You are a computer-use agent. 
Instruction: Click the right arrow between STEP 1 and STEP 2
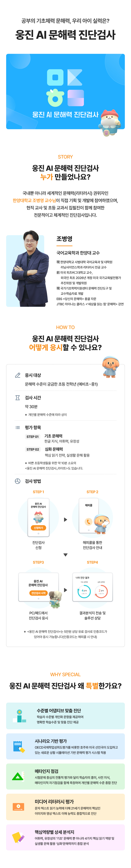pos(65,519)
